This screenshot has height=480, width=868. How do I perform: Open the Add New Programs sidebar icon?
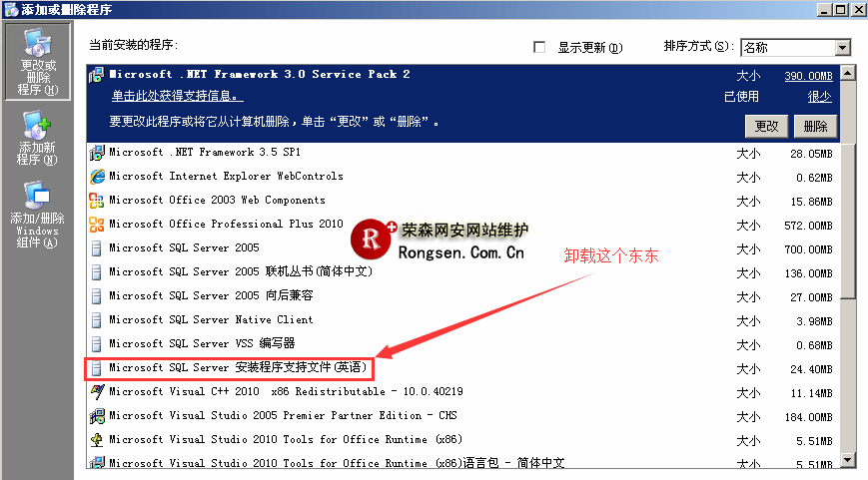38,139
